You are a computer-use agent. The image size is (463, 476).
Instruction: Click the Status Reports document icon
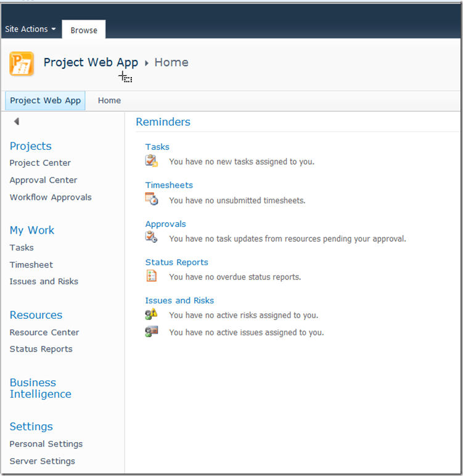click(151, 276)
